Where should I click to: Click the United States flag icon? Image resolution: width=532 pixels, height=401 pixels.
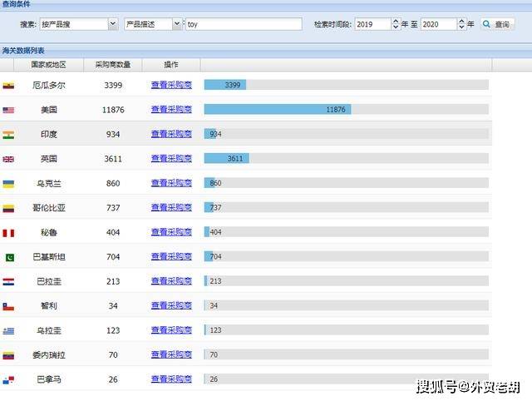[8, 110]
